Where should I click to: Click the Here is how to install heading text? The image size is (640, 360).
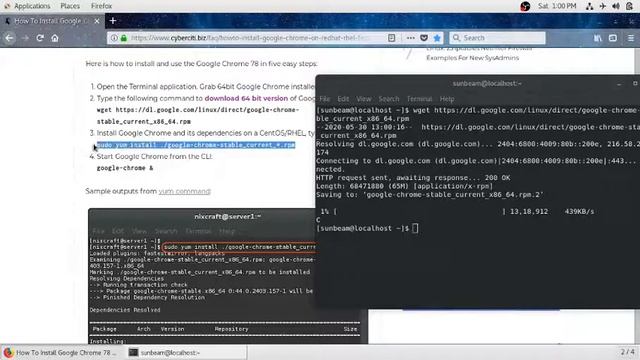click(202, 64)
